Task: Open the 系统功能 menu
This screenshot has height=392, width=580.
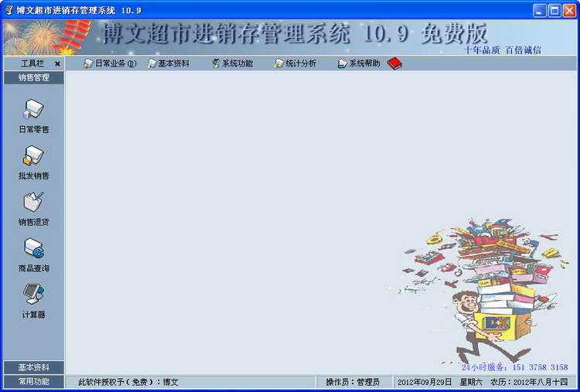Action: (x=232, y=63)
